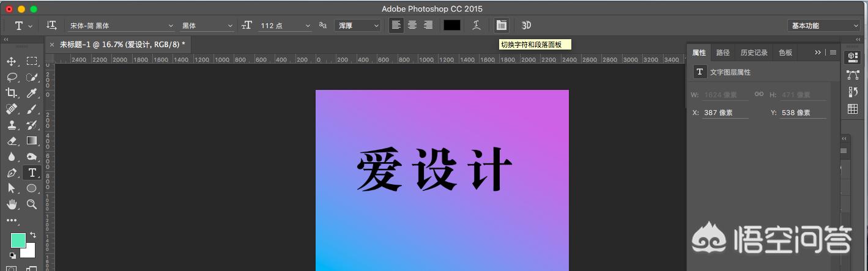The width and height of the screenshot is (868, 271).
Task: Open font size dropdown 112 点
Action: point(285,26)
